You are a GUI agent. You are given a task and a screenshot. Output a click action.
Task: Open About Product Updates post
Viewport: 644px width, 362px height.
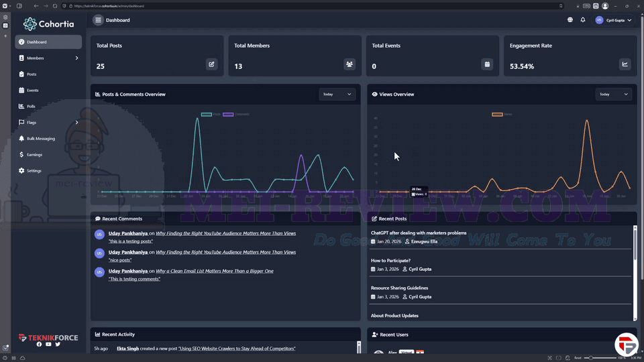pos(394,316)
